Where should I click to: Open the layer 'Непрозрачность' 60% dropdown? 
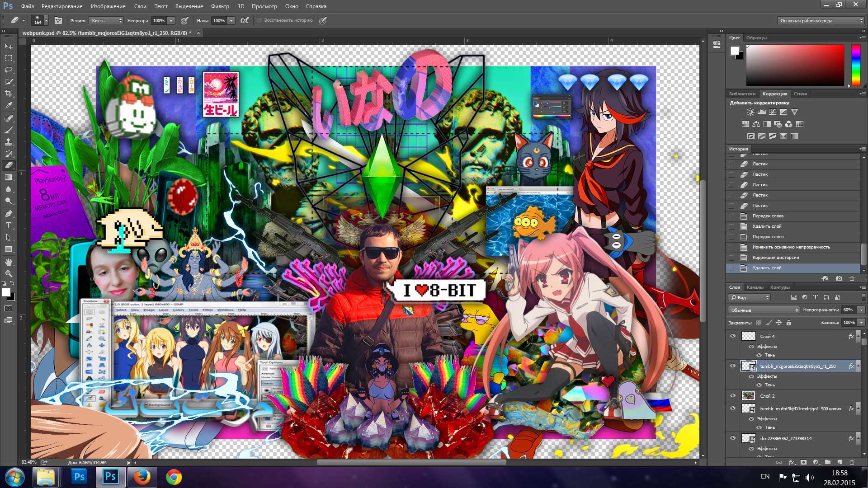[861, 310]
